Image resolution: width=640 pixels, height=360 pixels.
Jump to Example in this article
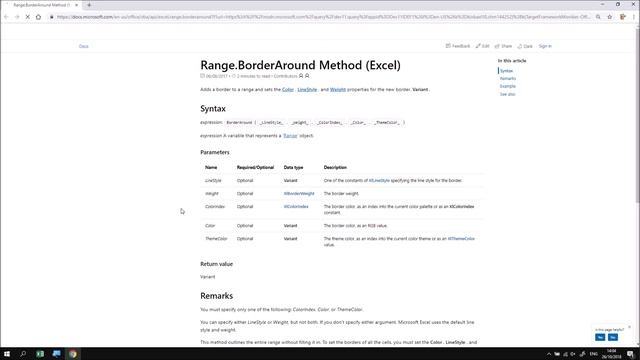click(x=508, y=86)
